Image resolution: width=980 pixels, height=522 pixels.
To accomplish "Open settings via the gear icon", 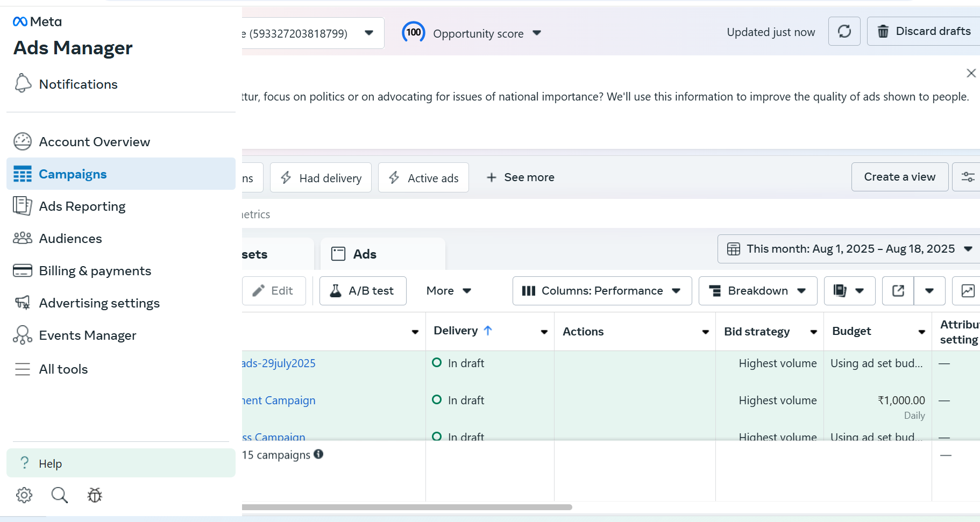I will click(x=24, y=495).
